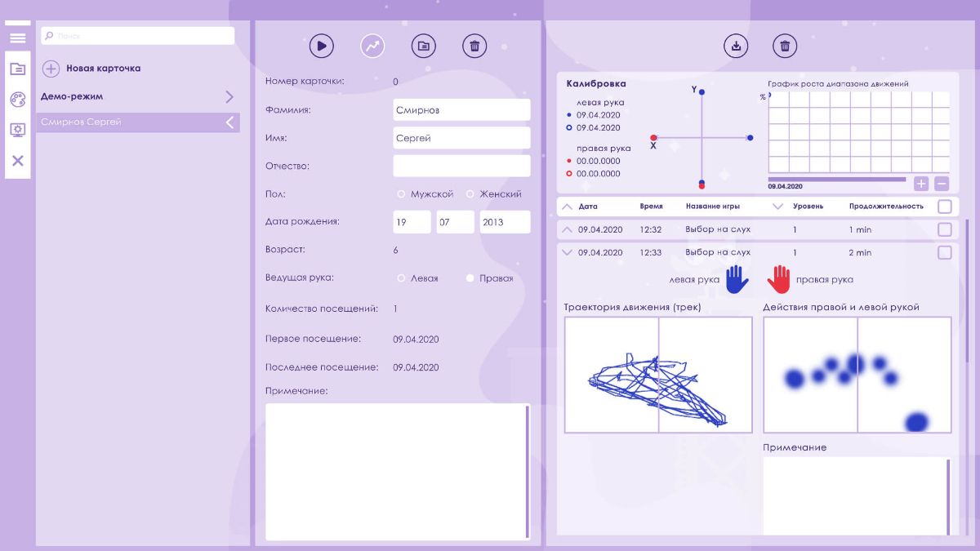Choose Правая as the leading hand

pyautogui.click(x=470, y=278)
